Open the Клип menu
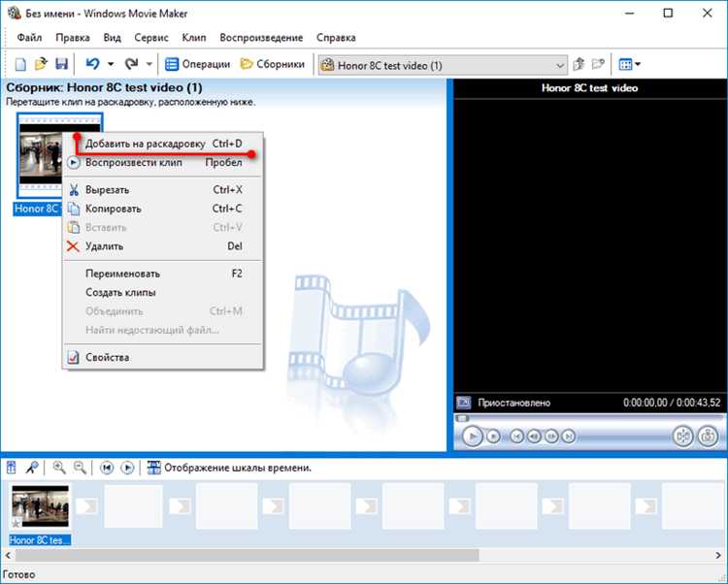The height and width of the screenshot is (584, 728). [x=193, y=38]
